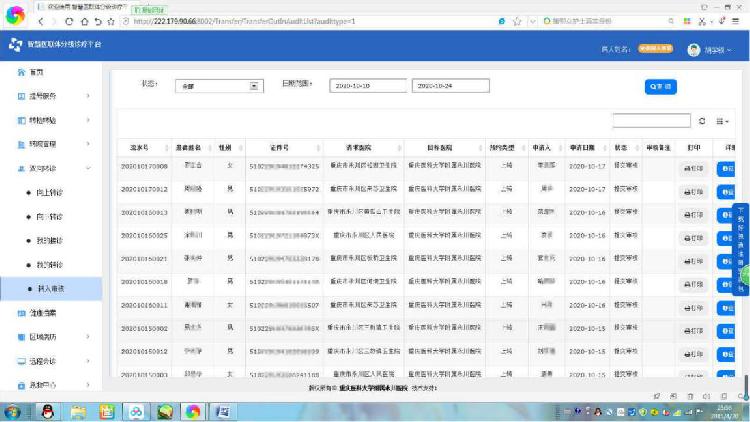
Task: Expand the 双向转诊 sidebar section chevron
Action: tap(88, 168)
